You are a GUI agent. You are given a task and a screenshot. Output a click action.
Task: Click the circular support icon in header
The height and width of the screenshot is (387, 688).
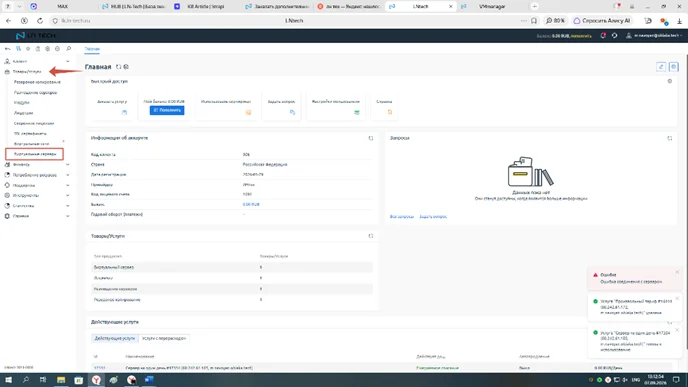pos(614,36)
